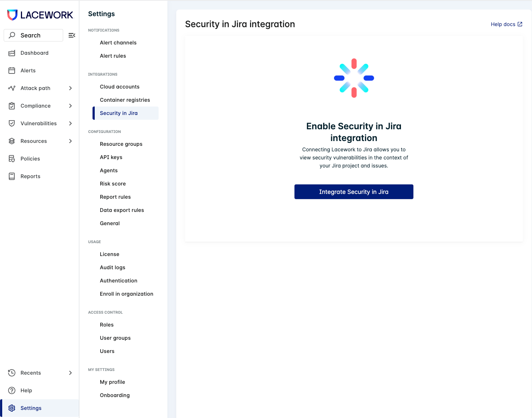Image resolution: width=532 pixels, height=418 pixels.
Task: Select Security in Jira item
Action: tap(126, 113)
